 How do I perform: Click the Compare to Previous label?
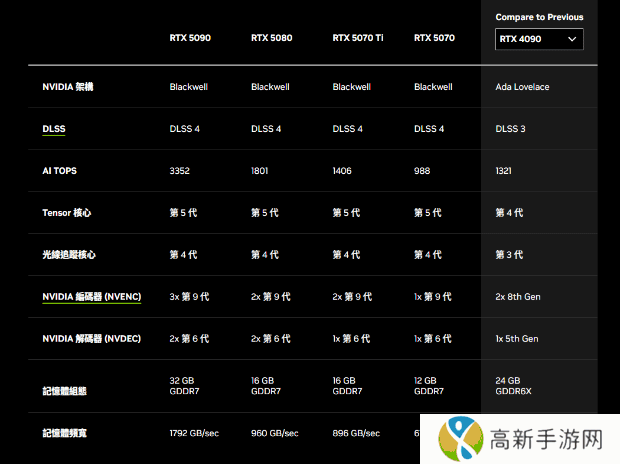[539, 17]
